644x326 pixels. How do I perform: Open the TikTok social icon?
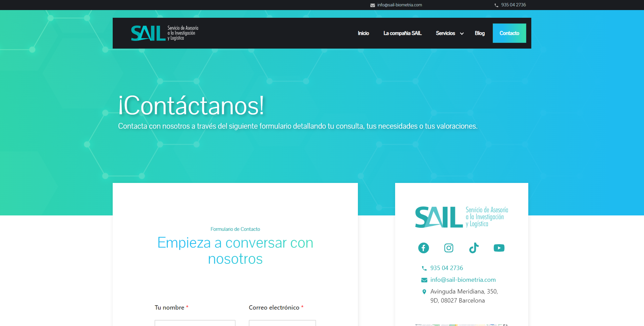474,248
